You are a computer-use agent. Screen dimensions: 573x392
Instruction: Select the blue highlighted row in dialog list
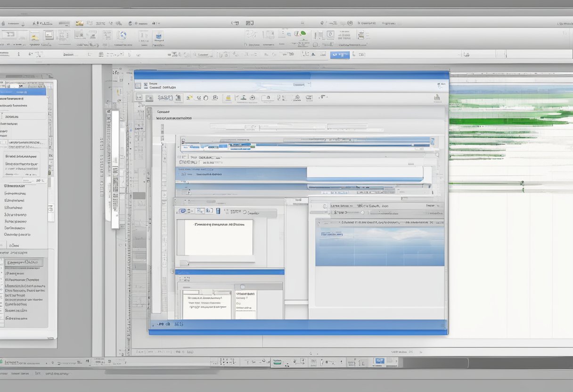coord(240,174)
